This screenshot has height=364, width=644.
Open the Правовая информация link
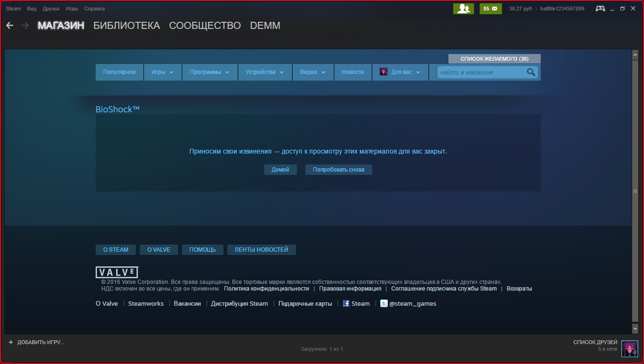(x=350, y=289)
